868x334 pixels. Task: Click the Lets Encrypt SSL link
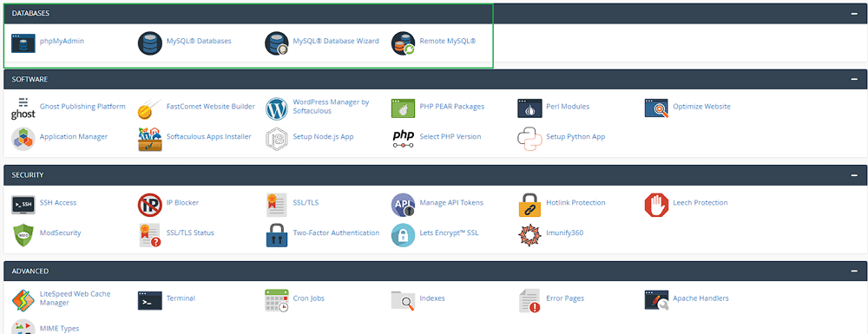tap(449, 232)
